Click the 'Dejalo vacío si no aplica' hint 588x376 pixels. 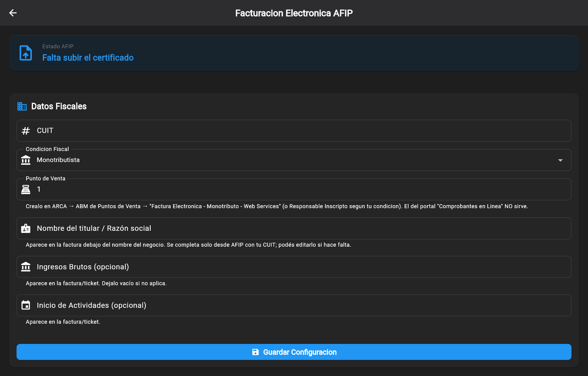[x=96, y=283]
